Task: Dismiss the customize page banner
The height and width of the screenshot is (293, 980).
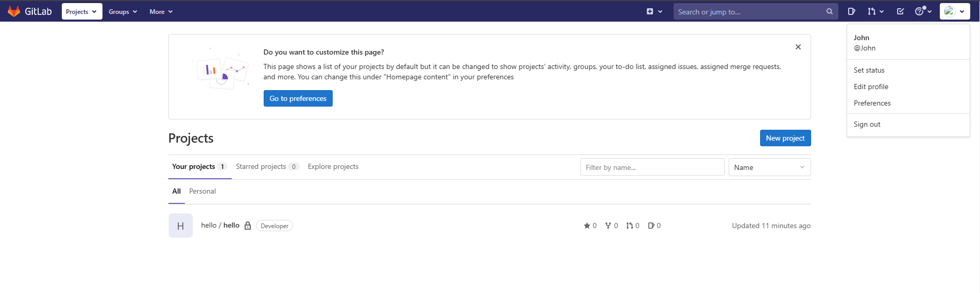Action: (798, 47)
